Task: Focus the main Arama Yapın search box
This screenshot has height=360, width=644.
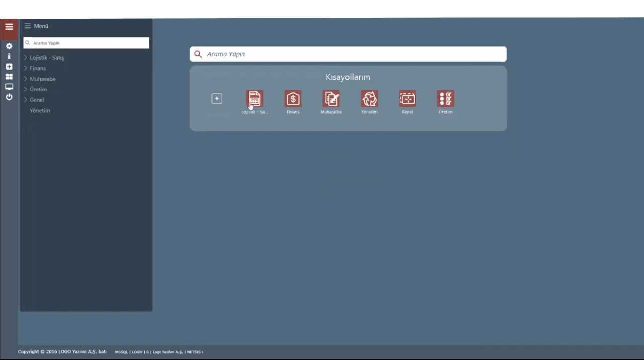Action: click(x=348, y=54)
